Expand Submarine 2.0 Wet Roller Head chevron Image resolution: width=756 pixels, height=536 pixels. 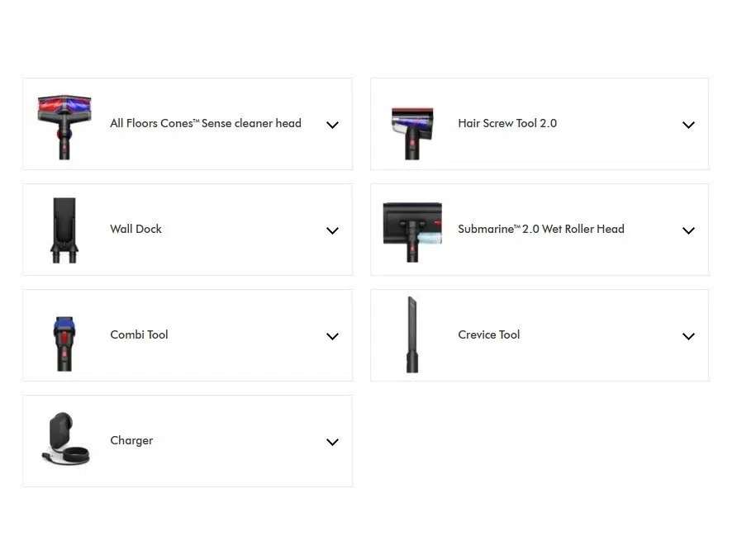(688, 230)
